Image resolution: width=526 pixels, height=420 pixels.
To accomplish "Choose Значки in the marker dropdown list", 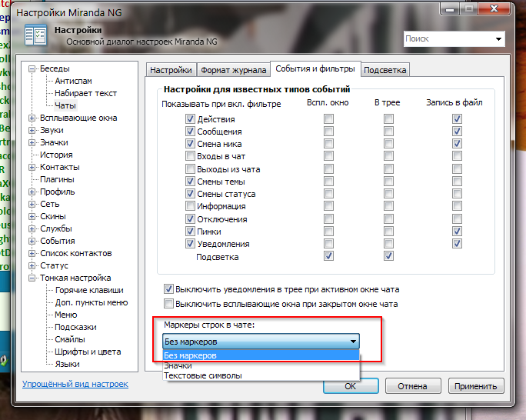I will (x=261, y=365).
